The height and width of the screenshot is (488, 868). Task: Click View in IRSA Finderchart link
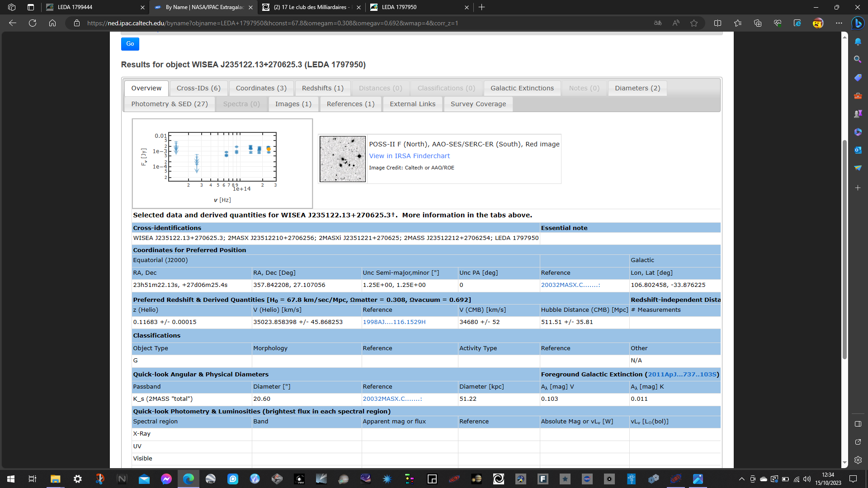[x=410, y=156]
